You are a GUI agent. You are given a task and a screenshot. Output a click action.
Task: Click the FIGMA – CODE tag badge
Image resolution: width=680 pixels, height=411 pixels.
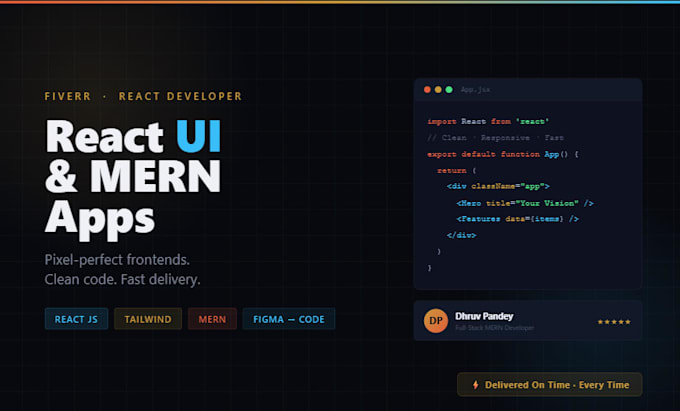pyautogui.click(x=289, y=319)
